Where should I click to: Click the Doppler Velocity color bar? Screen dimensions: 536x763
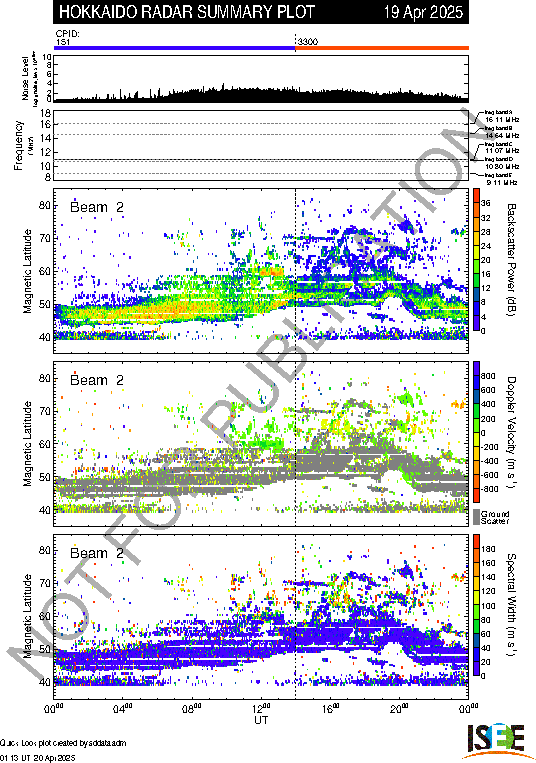click(476, 432)
